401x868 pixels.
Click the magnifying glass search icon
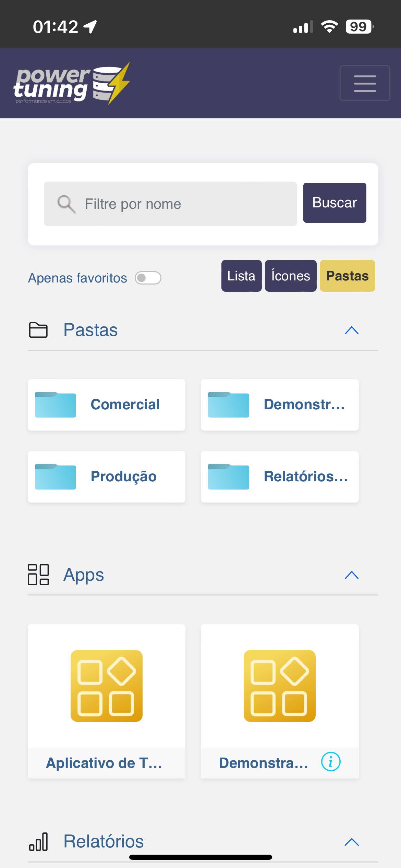pyautogui.click(x=66, y=204)
